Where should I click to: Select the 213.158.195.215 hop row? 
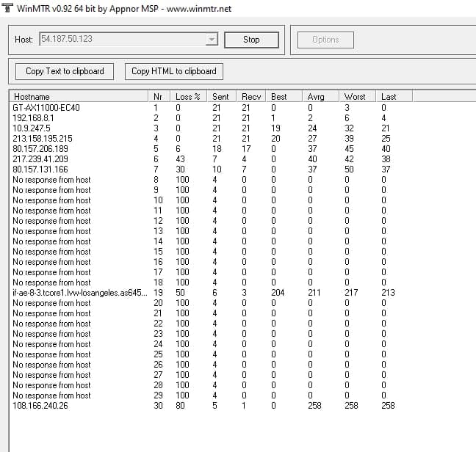(x=43, y=139)
